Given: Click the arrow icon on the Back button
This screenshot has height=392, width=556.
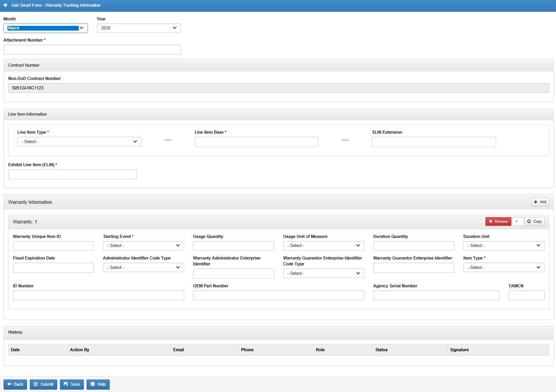Looking at the screenshot, I should [9, 384].
